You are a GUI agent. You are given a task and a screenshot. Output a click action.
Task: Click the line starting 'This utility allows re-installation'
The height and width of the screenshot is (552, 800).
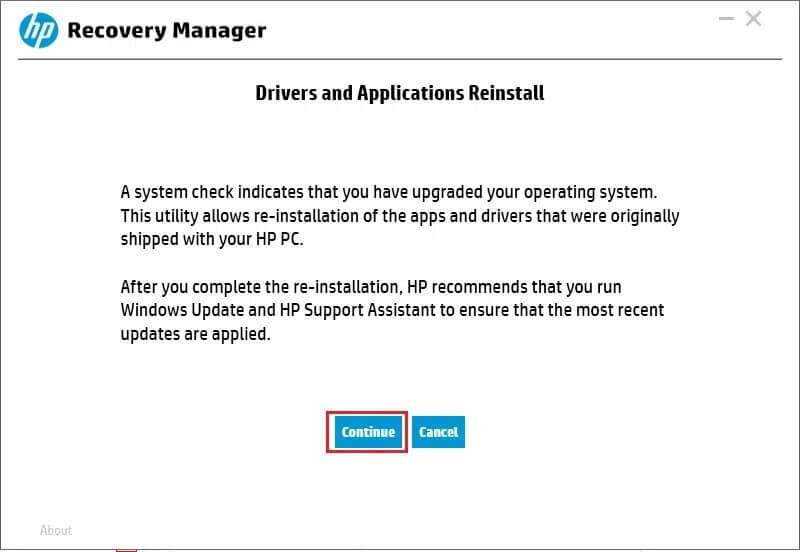pos(400,216)
